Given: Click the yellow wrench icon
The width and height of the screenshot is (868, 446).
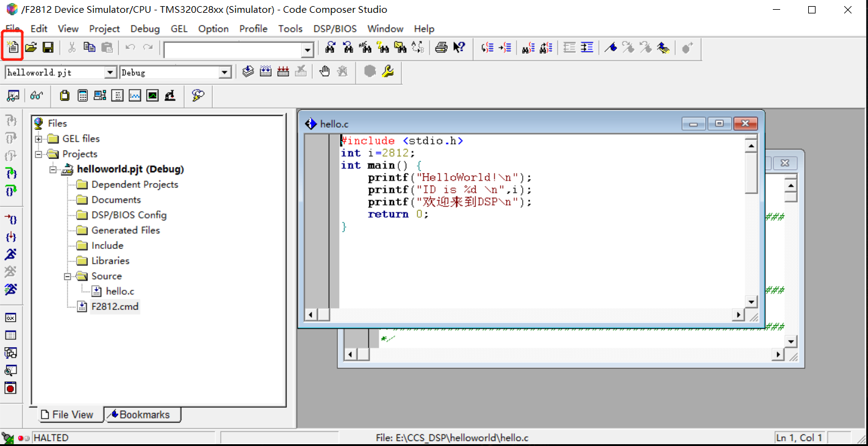Looking at the screenshot, I should pos(387,72).
